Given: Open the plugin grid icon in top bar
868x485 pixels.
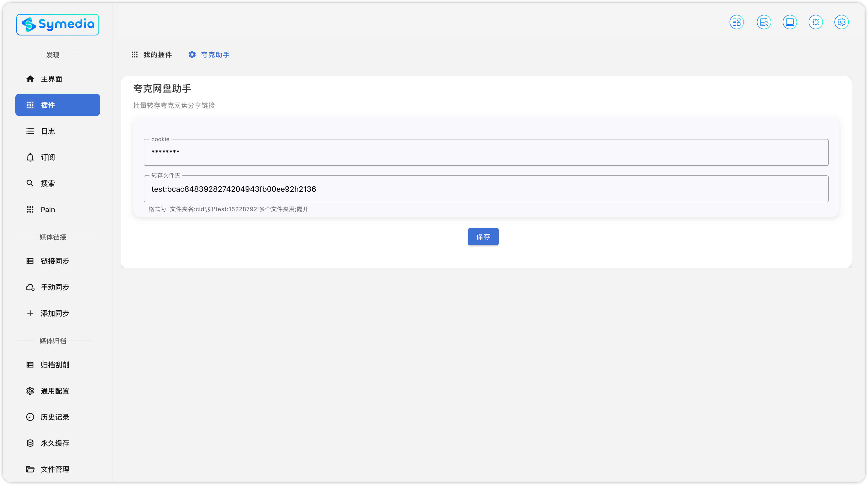Looking at the screenshot, I should 737,22.
